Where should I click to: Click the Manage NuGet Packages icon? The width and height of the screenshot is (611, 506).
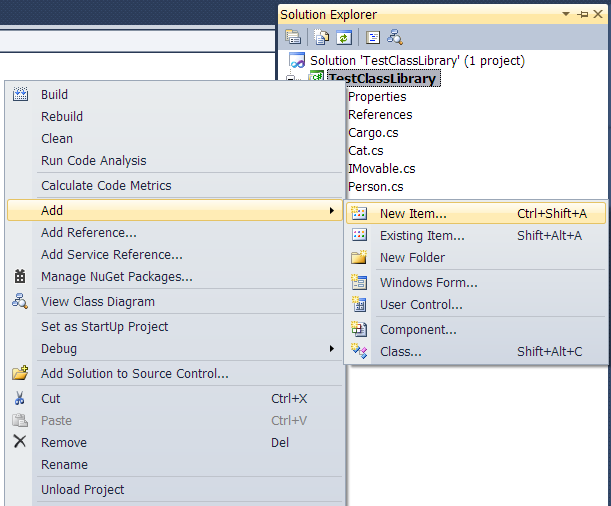coord(20,276)
